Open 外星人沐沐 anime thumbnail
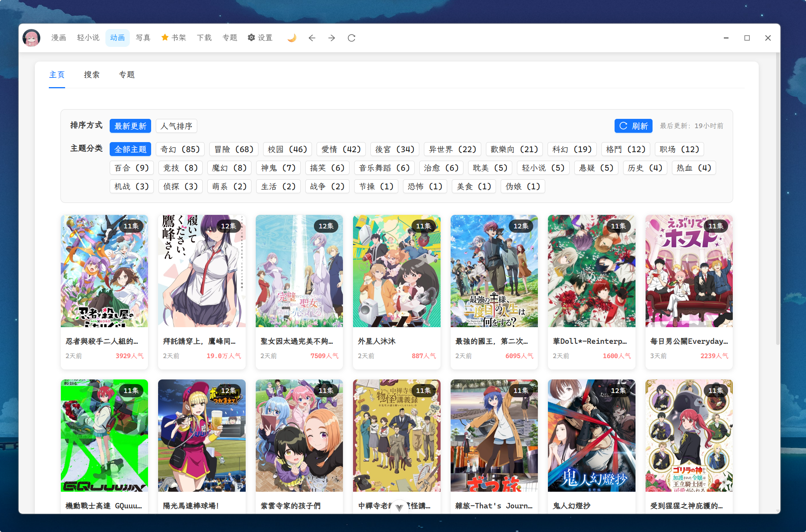The image size is (806, 532). click(x=396, y=271)
